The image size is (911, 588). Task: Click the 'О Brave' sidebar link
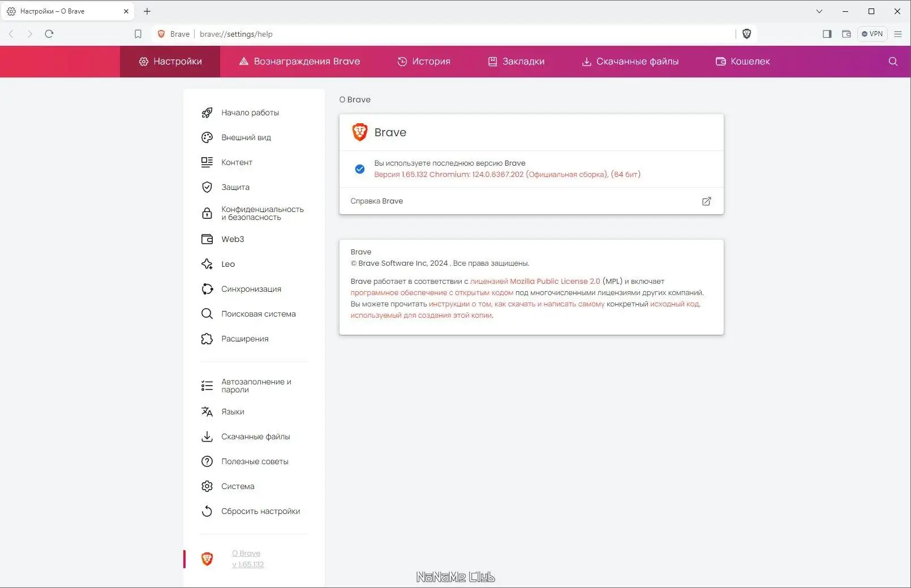pyautogui.click(x=246, y=554)
